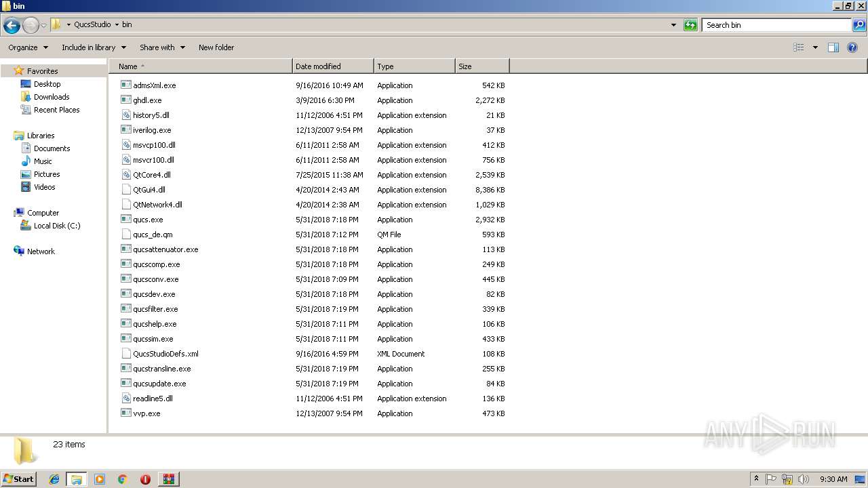Click the Start button
This screenshot has width=868, height=488.
point(18,479)
